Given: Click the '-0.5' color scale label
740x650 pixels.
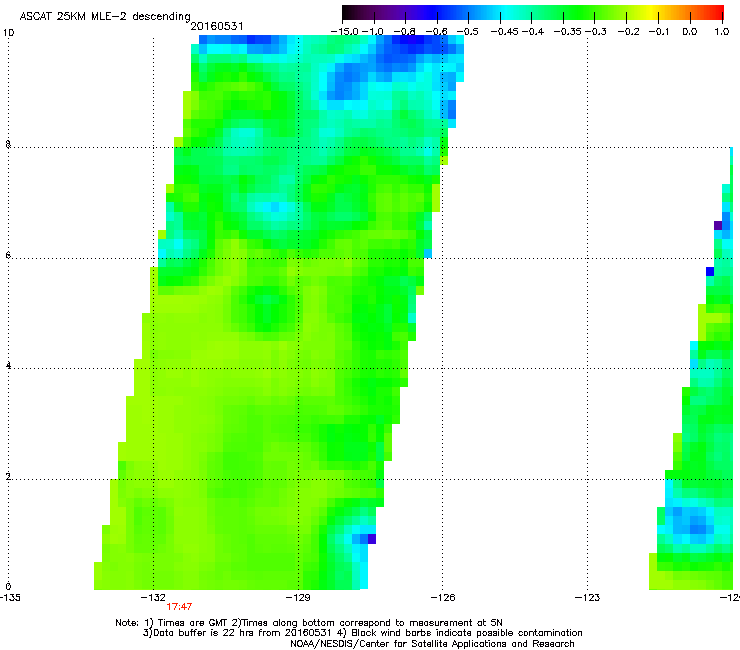Looking at the screenshot, I should (468, 32).
